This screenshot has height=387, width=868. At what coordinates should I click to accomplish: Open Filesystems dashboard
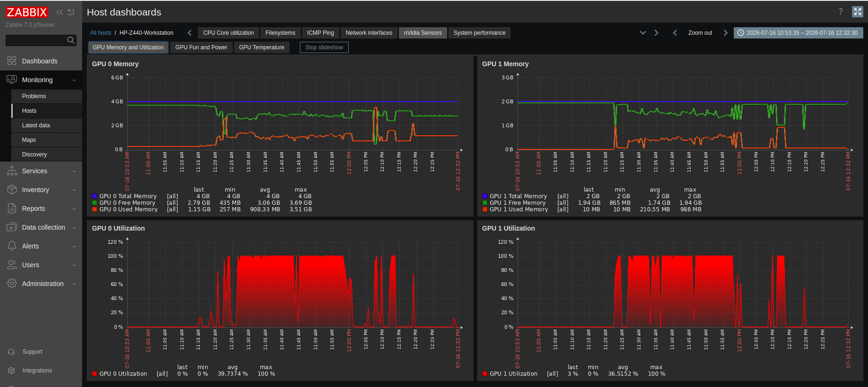click(281, 33)
